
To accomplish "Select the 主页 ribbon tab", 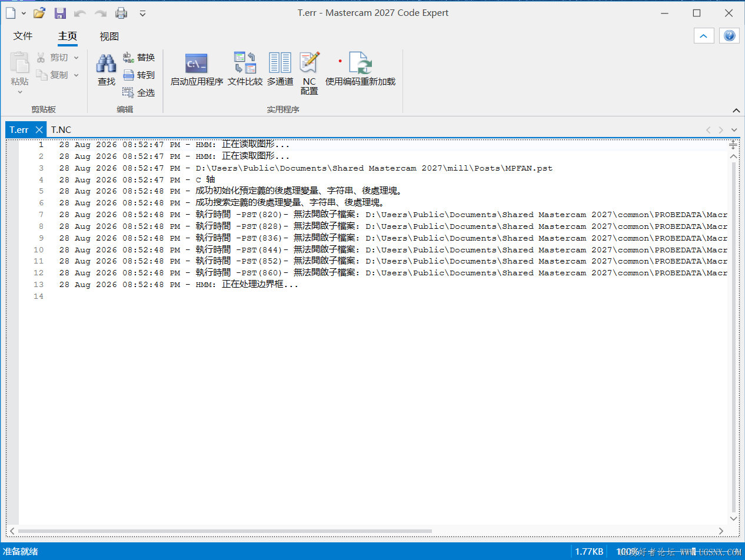I will pos(68,36).
